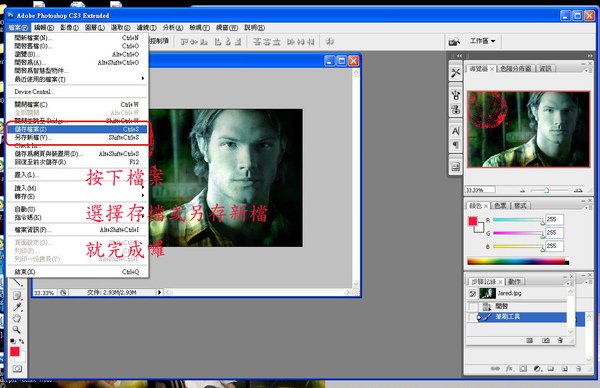Click create new document from state icon
Viewport: 600px width, 388px height.
[530, 340]
